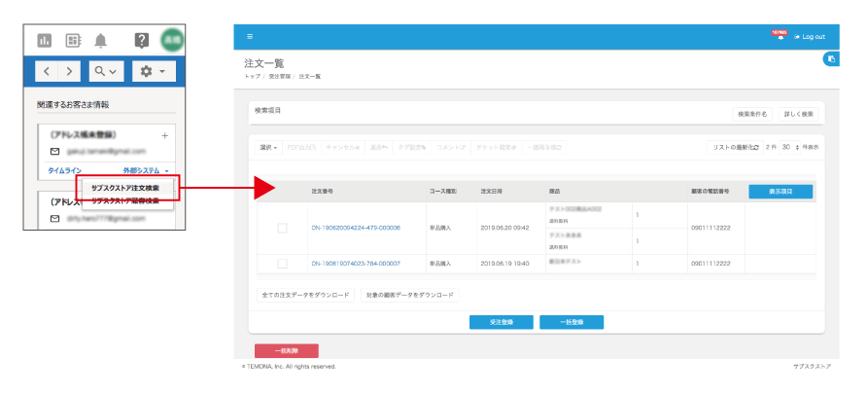Click the list view panel icon
The height and width of the screenshot is (395, 868).
(73, 40)
